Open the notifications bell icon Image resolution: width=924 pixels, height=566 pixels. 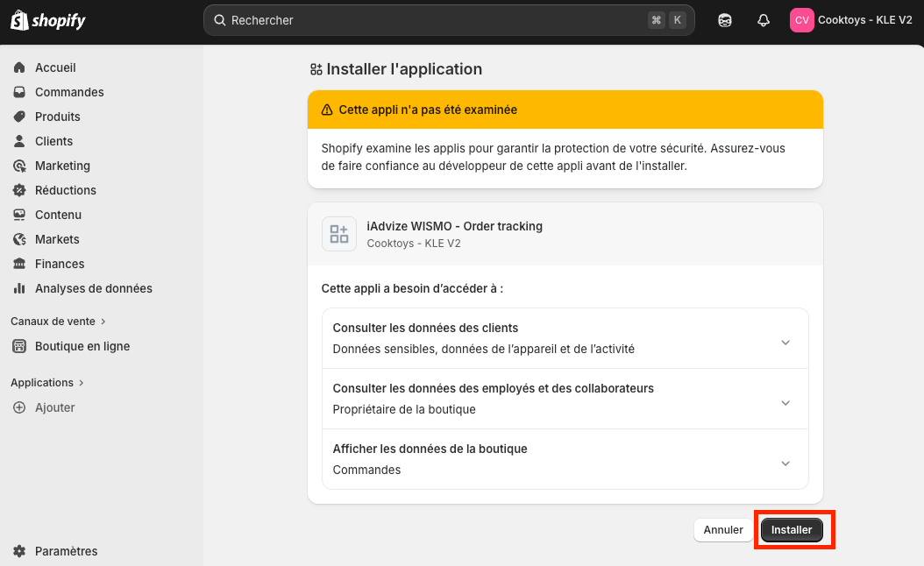click(763, 20)
